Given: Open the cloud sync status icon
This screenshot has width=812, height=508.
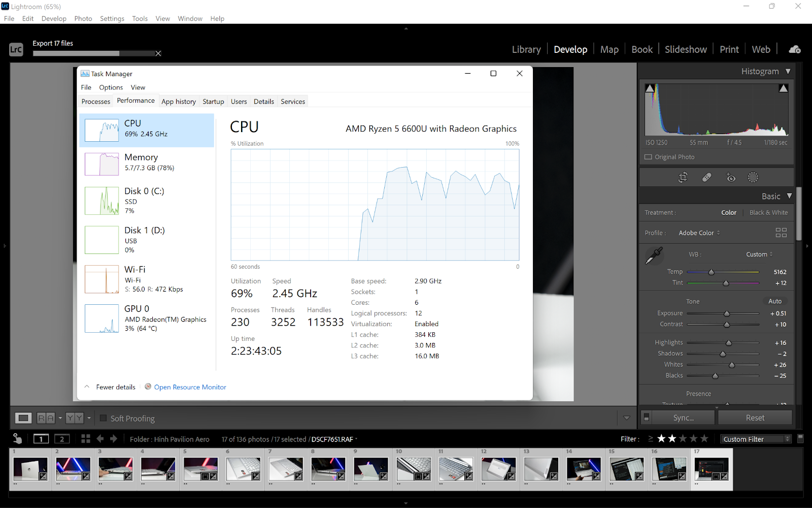Looking at the screenshot, I should tap(795, 49).
